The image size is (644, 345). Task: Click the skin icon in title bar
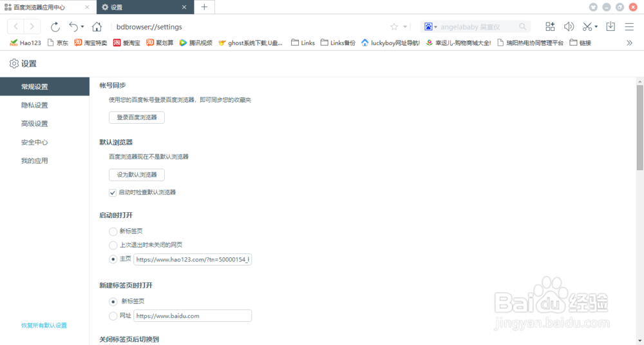point(593,7)
